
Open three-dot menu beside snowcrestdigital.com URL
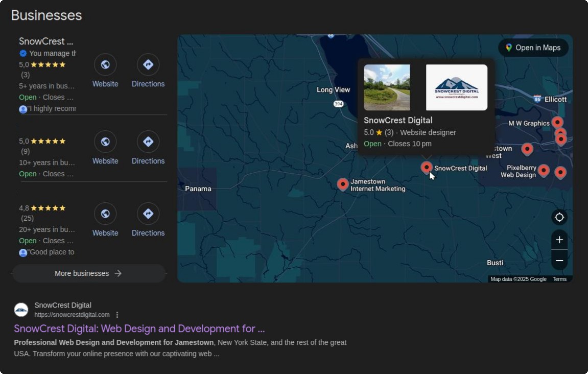[117, 315]
